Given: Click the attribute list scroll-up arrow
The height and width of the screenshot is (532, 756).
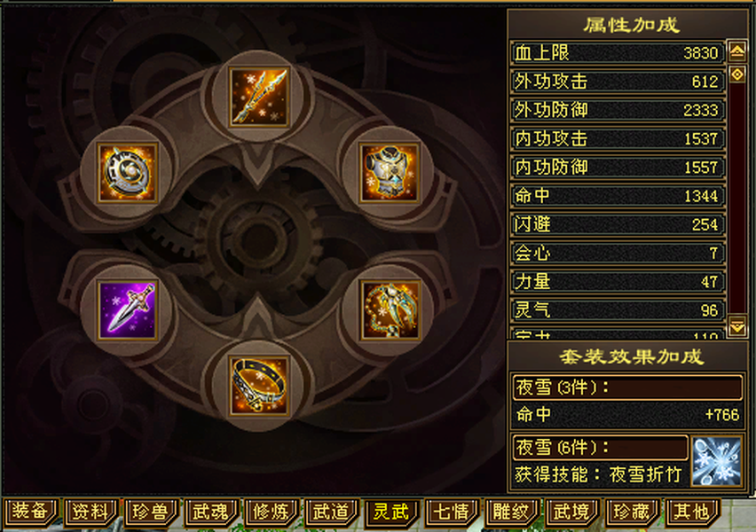Looking at the screenshot, I should (x=737, y=51).
